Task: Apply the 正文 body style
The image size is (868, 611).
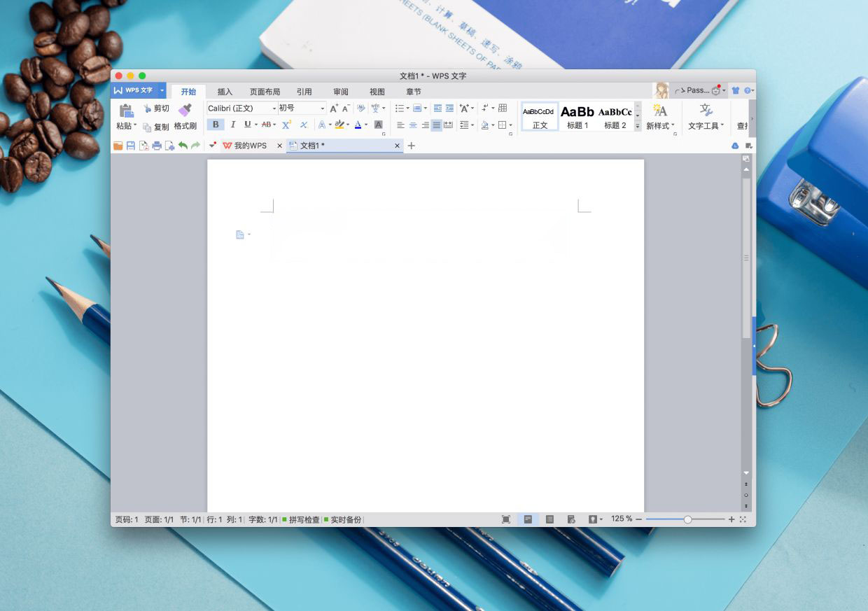Action: (540, 116)
